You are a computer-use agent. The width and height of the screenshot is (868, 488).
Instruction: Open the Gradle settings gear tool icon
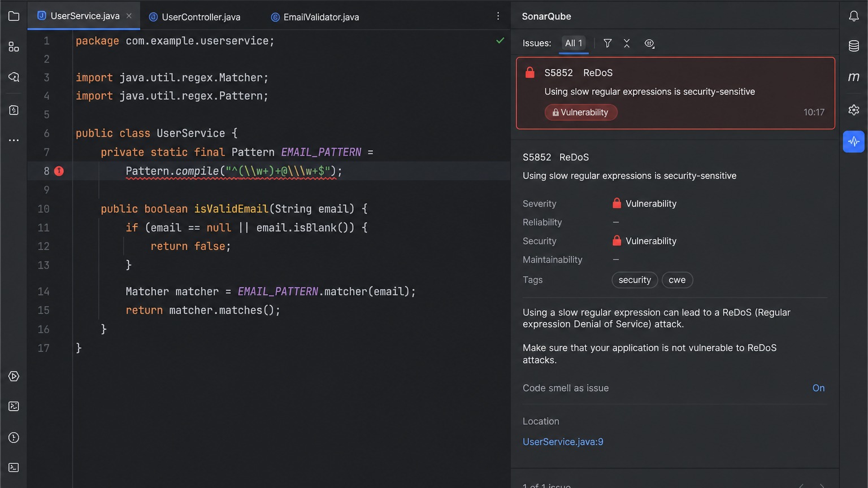(854, 110)
